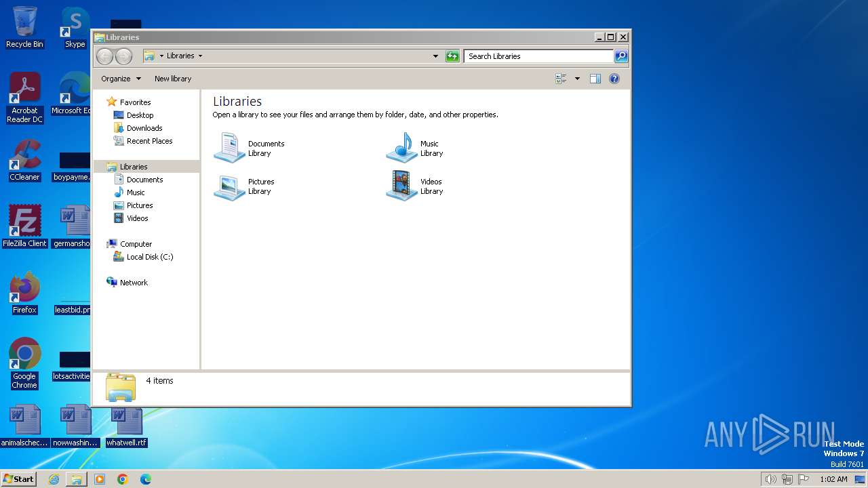This screenshot has height=488, width=868.
Task: Select Desktop under Favorites
Action: (x=140, y=115)
